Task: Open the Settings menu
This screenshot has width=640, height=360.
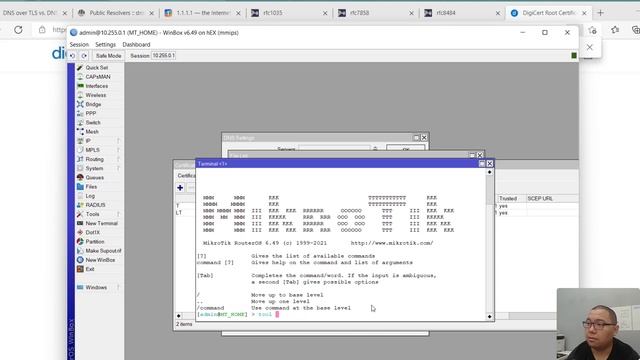Action: tap(105, 44)
